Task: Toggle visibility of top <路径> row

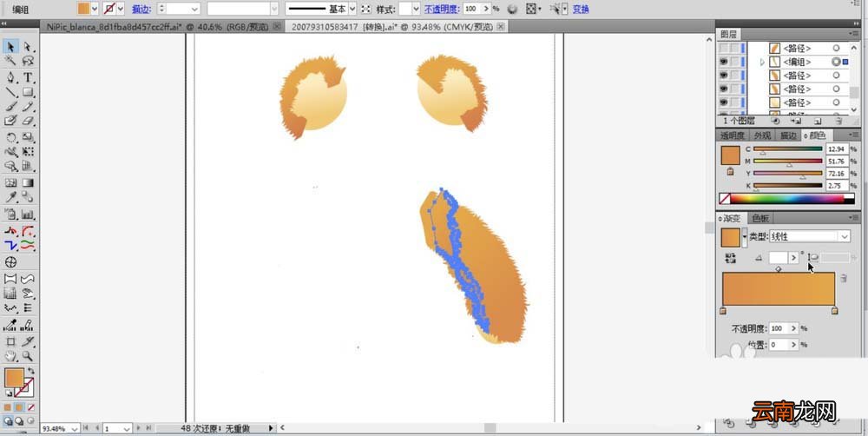Action: 723,48
